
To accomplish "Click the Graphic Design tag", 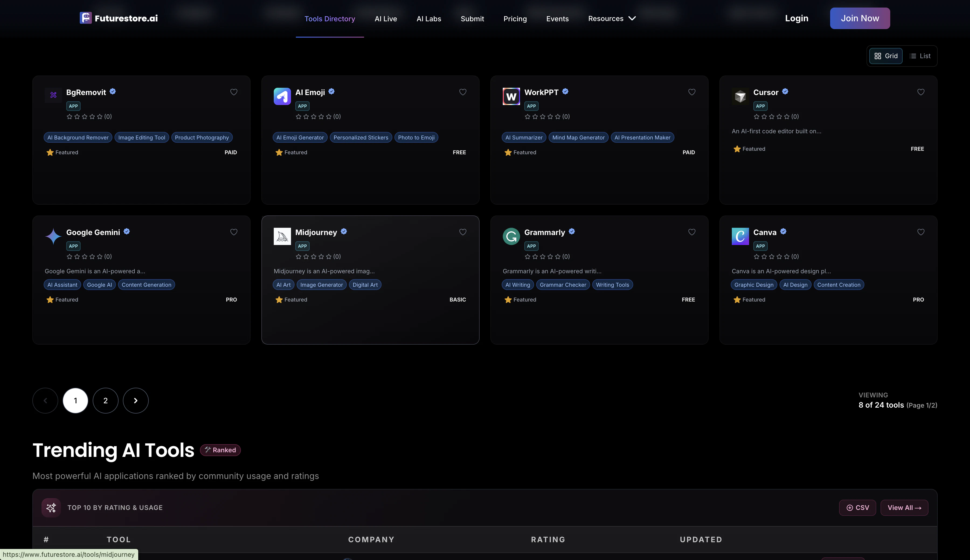I will (754, 285).
